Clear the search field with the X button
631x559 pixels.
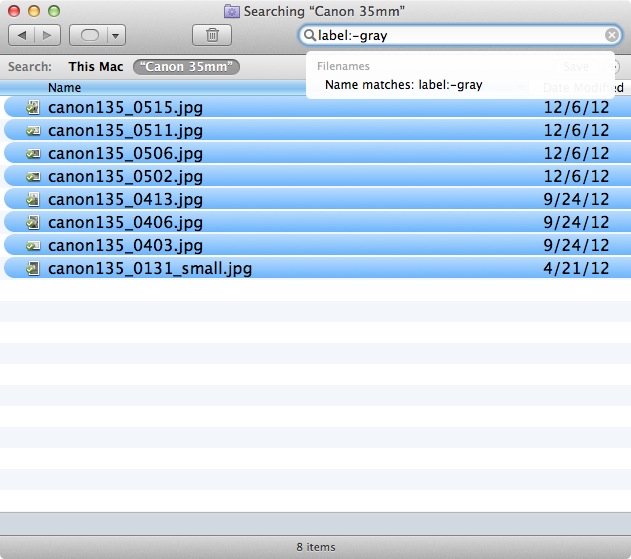tap(612, 36)
